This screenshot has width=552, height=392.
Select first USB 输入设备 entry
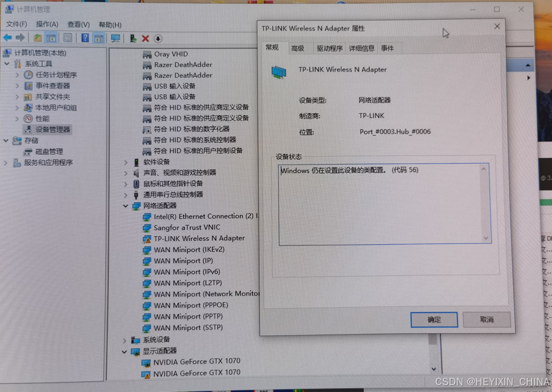(175, 86)
